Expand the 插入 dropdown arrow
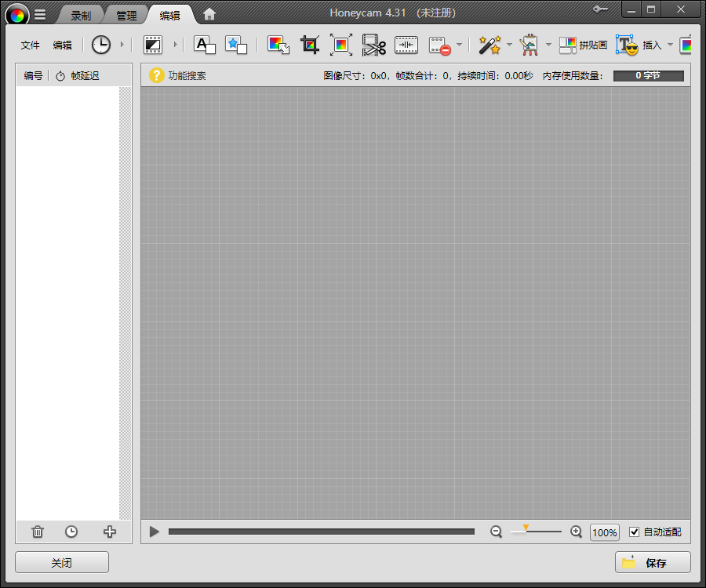Viewport: 706px width, 588px height. click(x=670, y=45)
